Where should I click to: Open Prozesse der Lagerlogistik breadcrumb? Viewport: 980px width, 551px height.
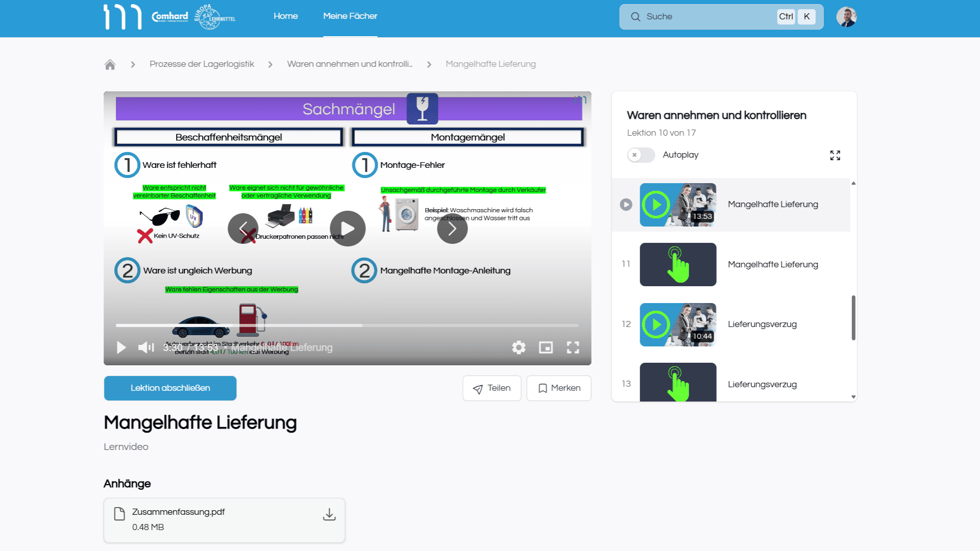pyautogui.click(x=202, y=64)
